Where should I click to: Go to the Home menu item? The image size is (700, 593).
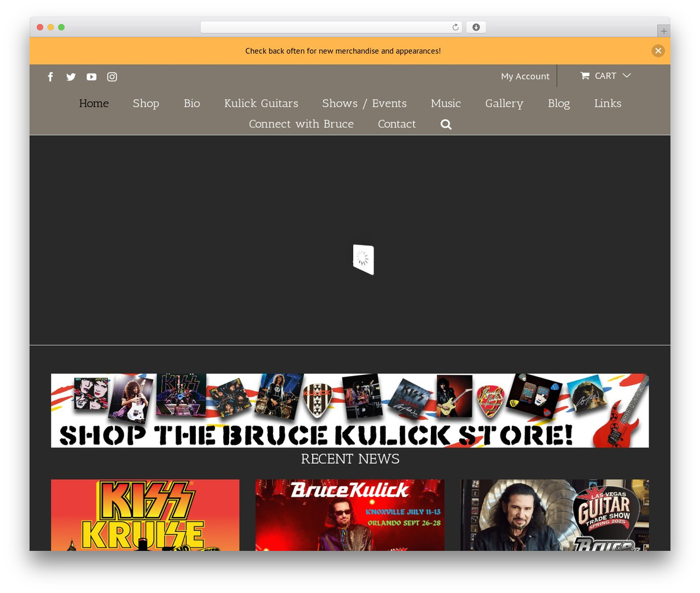point(94,103)
